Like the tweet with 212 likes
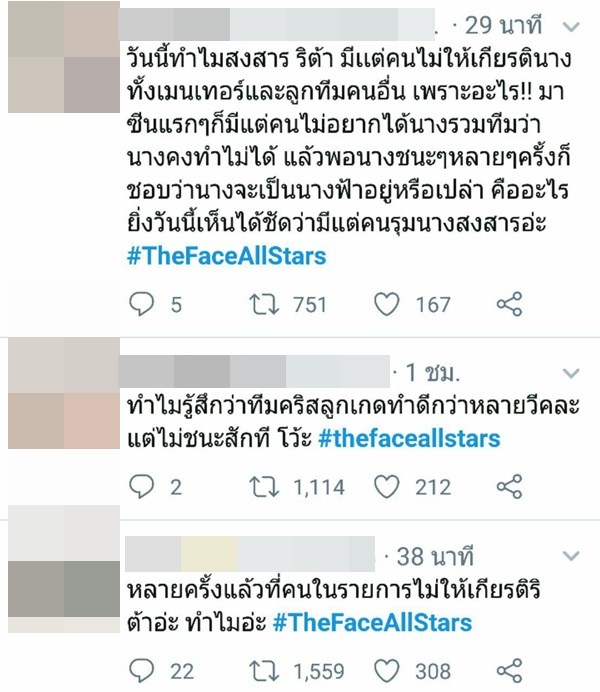 [x=386, y=486]
